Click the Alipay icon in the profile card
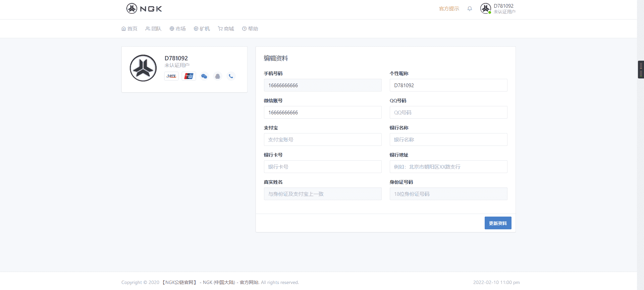This screenshot has height=290, width=644. [171, 76]
